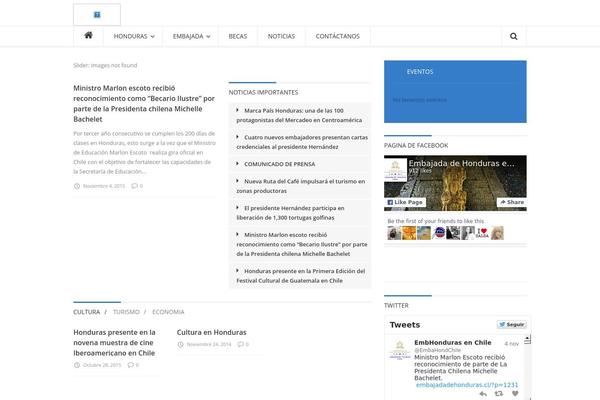The height and width of the screenshot is (400, 600).
Task: Open headline Ministro Marlon escoto recibió reconocimiento article
Action: point(144,103)
